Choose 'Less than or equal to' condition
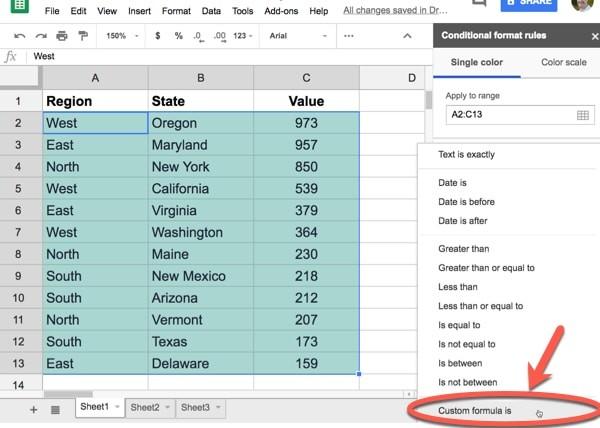 (x=481, y=306)
